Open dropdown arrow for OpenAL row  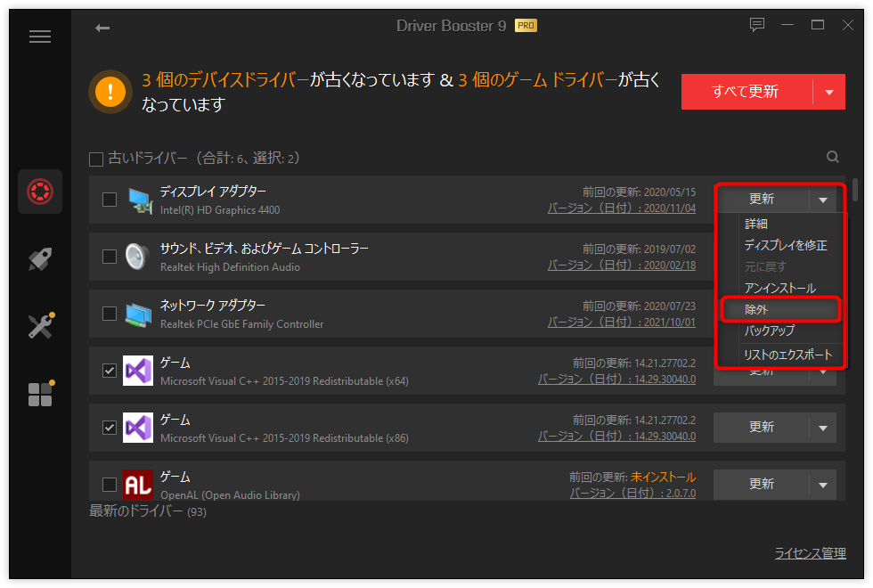(823, 485)
